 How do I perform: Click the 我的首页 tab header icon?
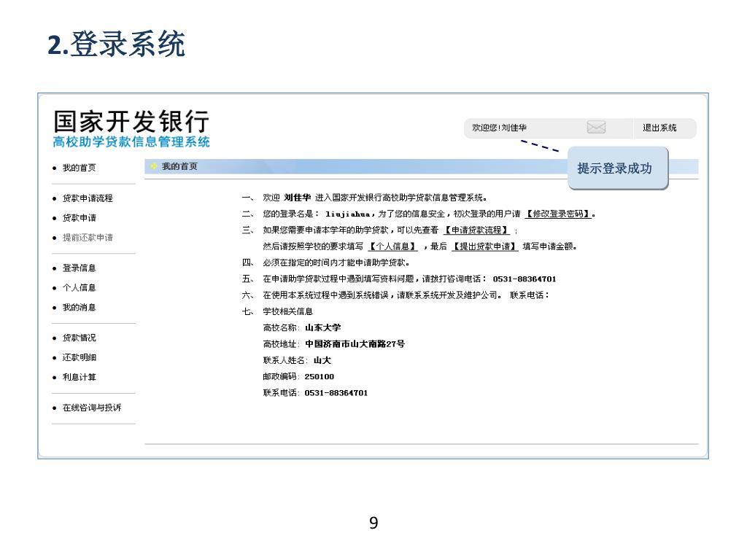[153, 167]
